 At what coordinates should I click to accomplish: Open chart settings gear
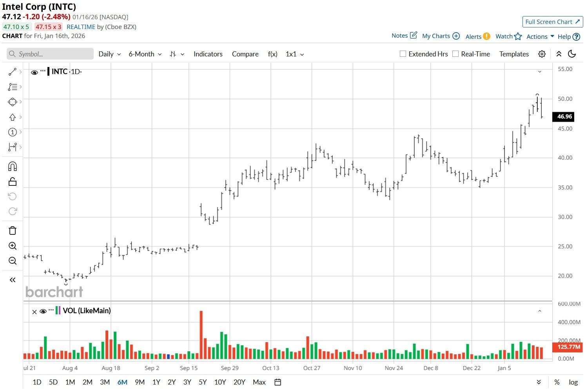542,54
